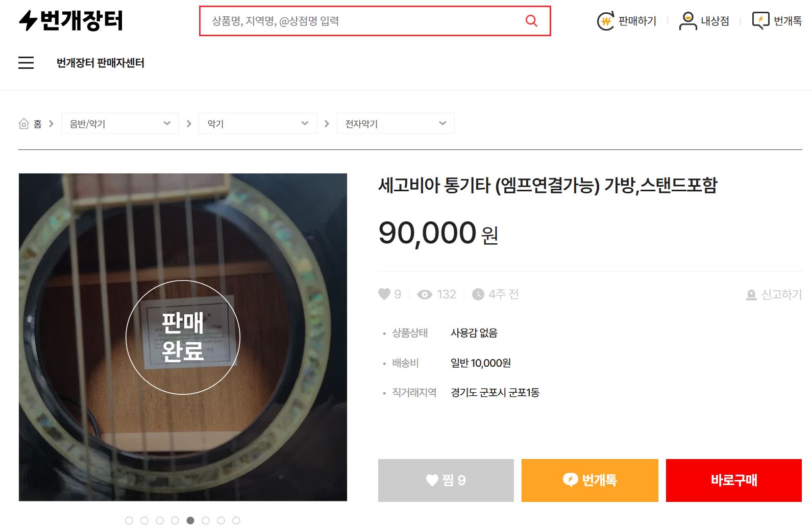This screenshot has height=532, width=812.
Task: Expand the 음반/악기 category dropdown
Action: point(120,123)
